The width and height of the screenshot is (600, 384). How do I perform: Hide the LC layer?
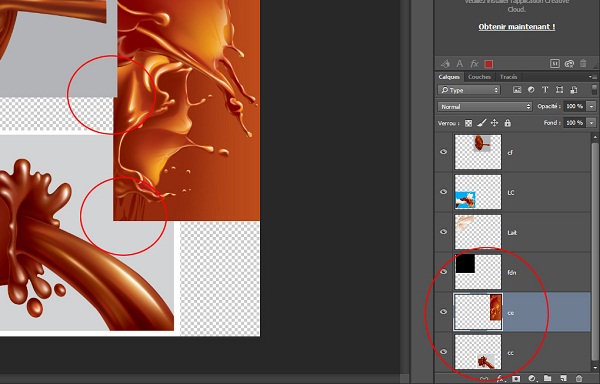tap(443, 192)
